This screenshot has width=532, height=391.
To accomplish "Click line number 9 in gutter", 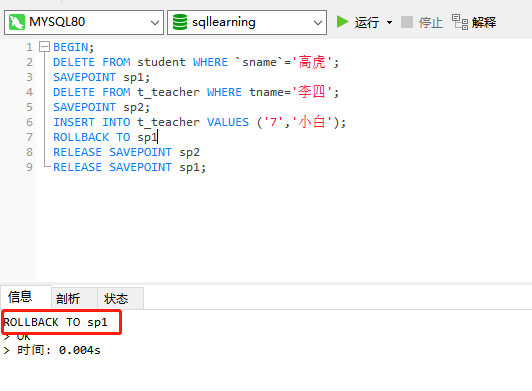I will (30, 167).
